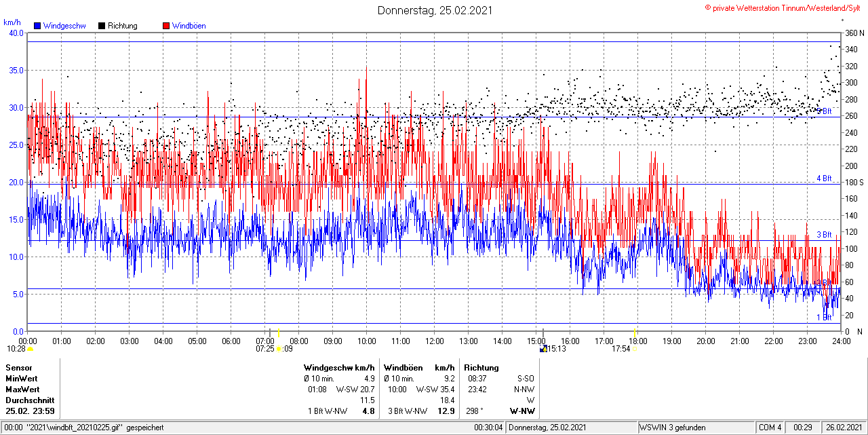The image size is (868, 435).
Task: Select the Windböen legend label
Action: (x=189, y=26)
